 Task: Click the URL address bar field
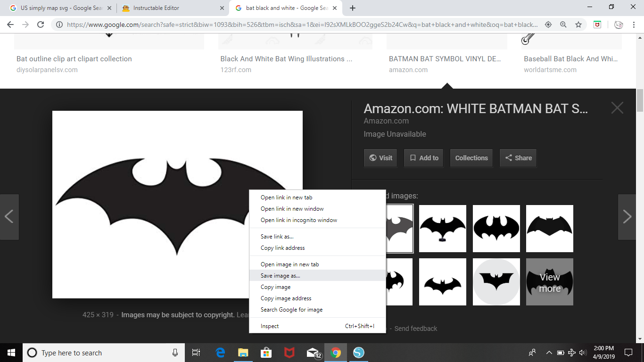tap(302, 25)
